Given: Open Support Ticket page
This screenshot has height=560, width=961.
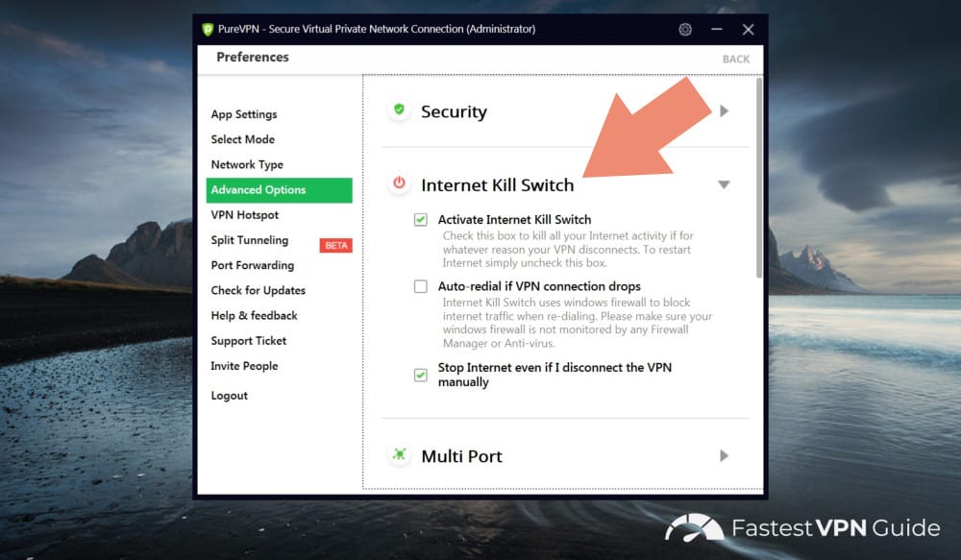Looking at the screenshot, I should (248, 341).
